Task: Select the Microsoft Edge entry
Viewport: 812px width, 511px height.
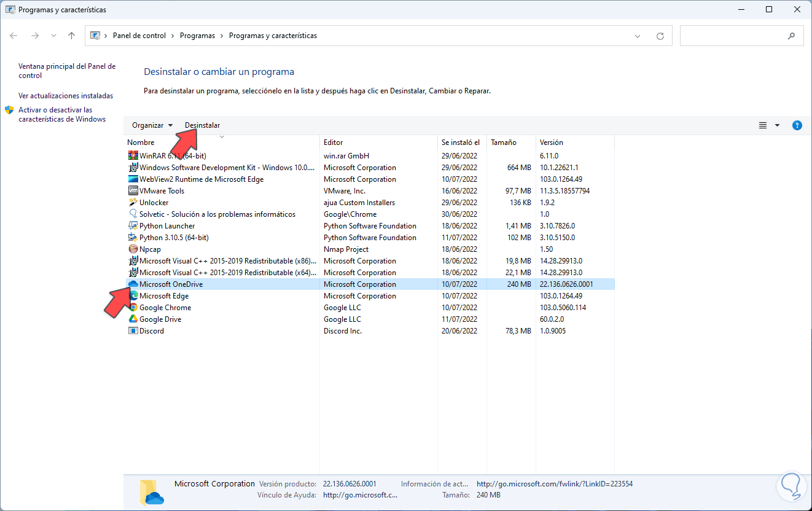Action: (x=369, y=296)
